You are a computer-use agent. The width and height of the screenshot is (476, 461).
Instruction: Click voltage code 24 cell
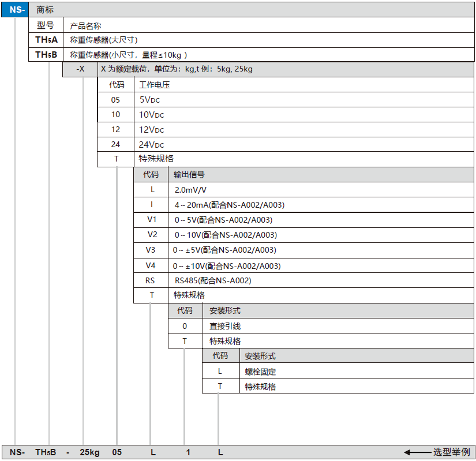(x=116, y=145)
